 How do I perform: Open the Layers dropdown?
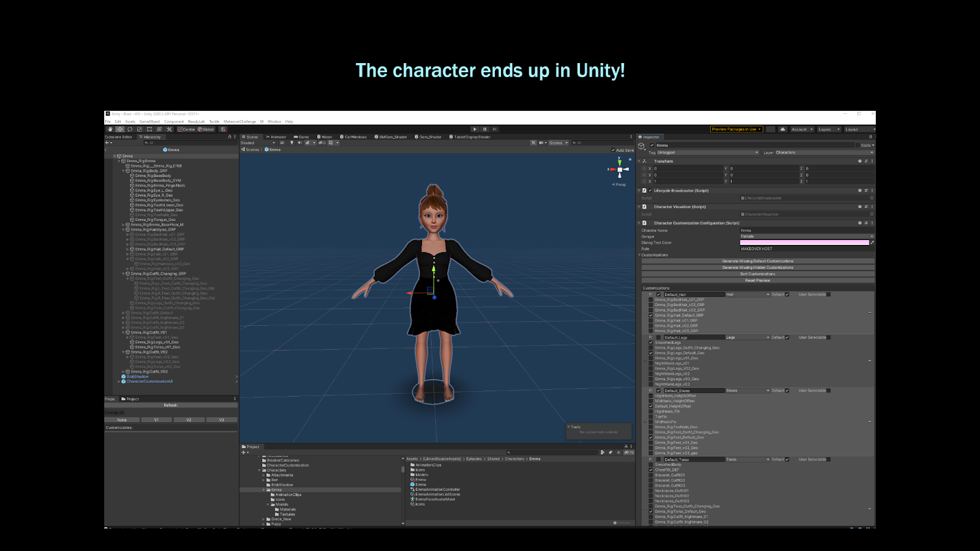pyautogui.click(x=829, y=129)
